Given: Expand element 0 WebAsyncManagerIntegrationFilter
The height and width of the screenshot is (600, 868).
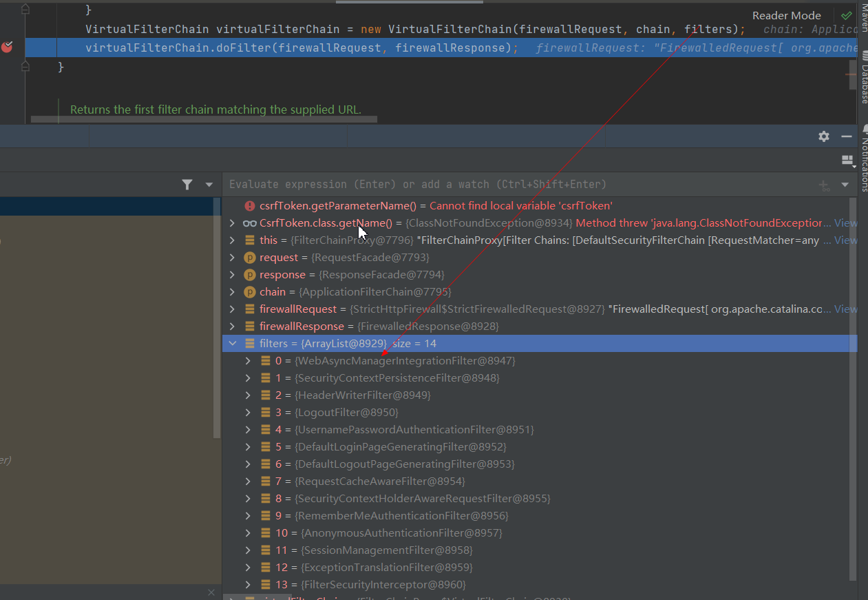Looking at the screenshot, I should click(x=248, y=360).
